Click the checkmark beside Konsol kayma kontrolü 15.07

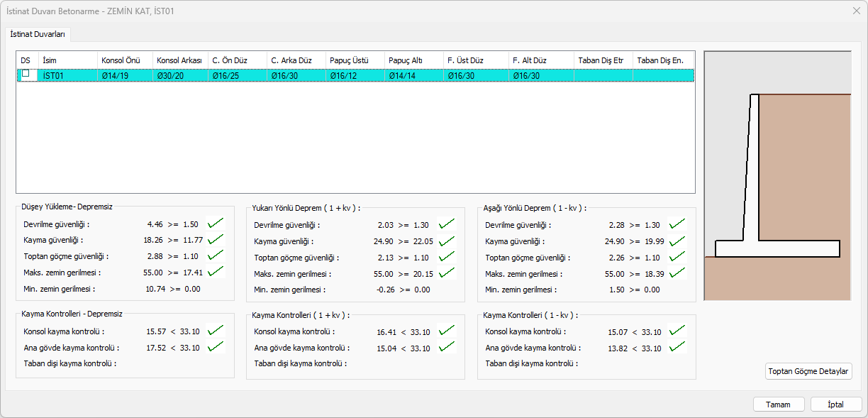[677, 331]
